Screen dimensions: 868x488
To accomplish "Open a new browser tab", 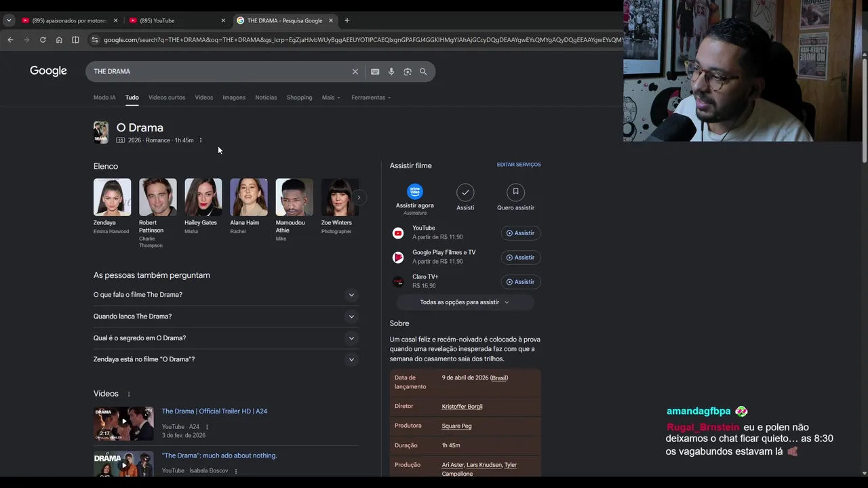I will coord(347,20).
